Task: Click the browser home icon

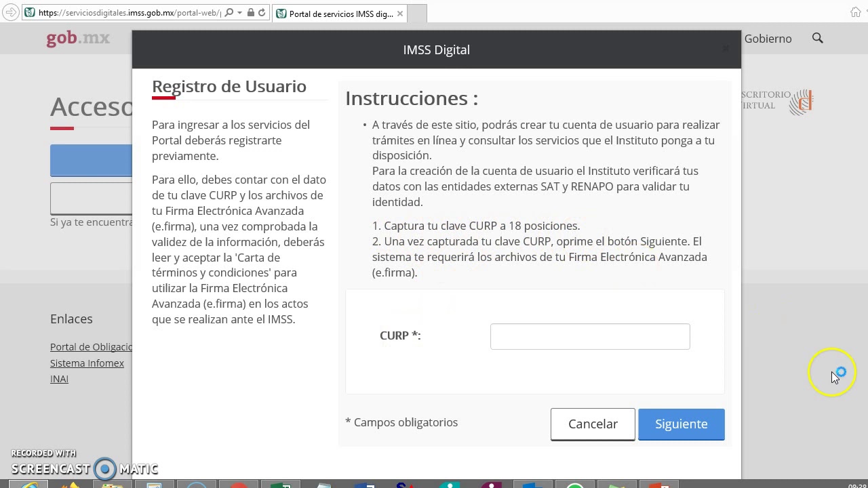Action: pos(856,12)
